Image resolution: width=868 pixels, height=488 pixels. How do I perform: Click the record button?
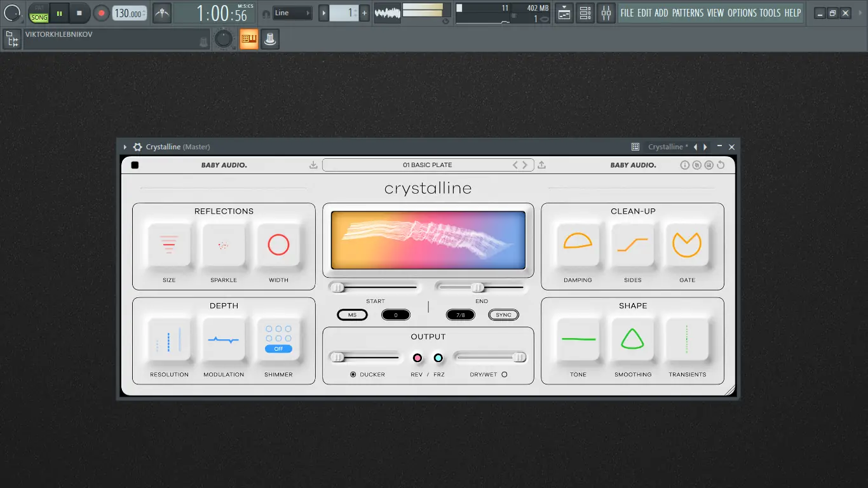[101, 13]
